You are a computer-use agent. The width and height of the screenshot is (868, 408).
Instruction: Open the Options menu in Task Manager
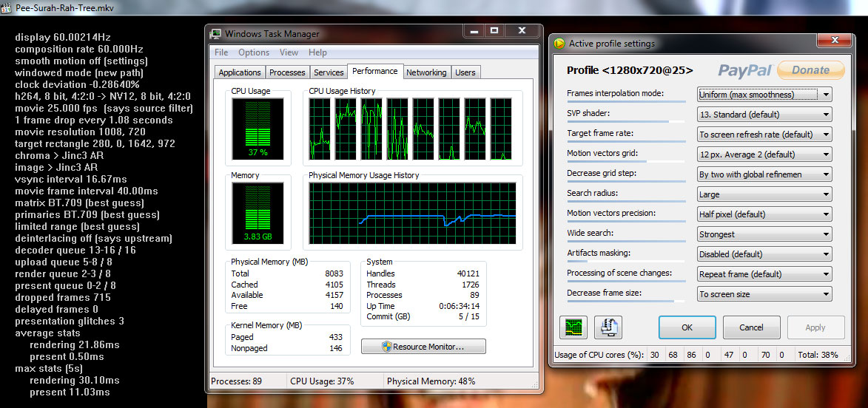coord(254,52)
